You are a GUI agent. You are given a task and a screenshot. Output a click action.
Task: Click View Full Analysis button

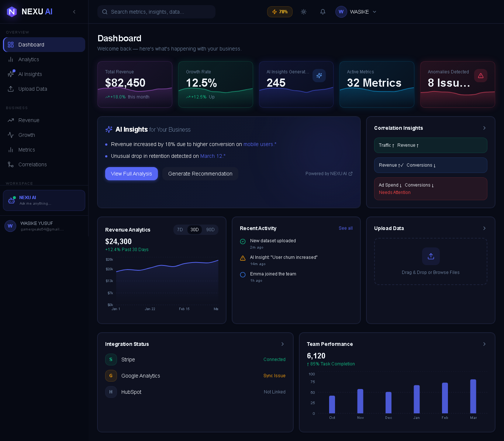click(x=131, y=174)
